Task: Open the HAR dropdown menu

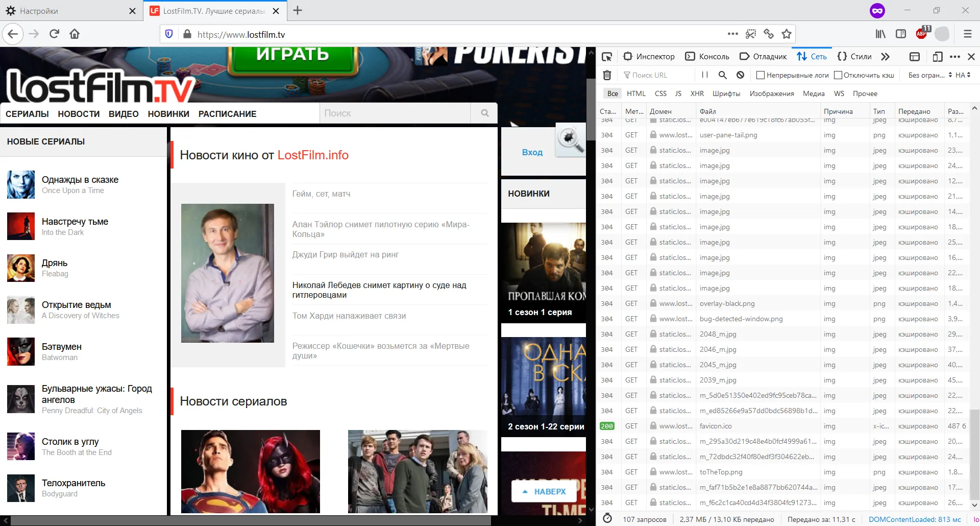Action: [x=963, y=75]
